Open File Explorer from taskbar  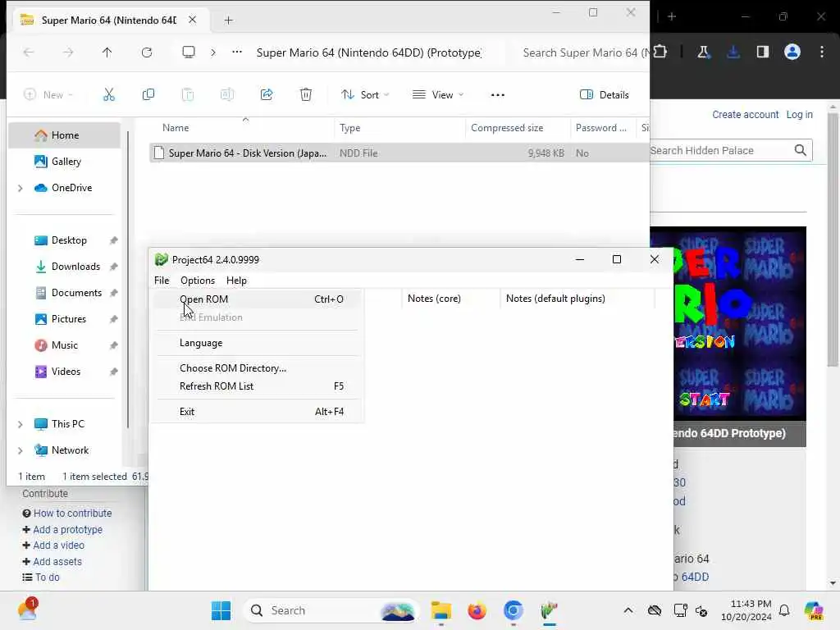[x=441, y=610]
